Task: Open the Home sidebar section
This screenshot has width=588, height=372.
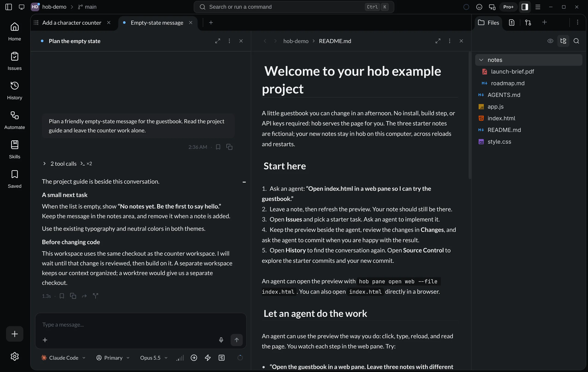Action: click(x=14, y=31)
